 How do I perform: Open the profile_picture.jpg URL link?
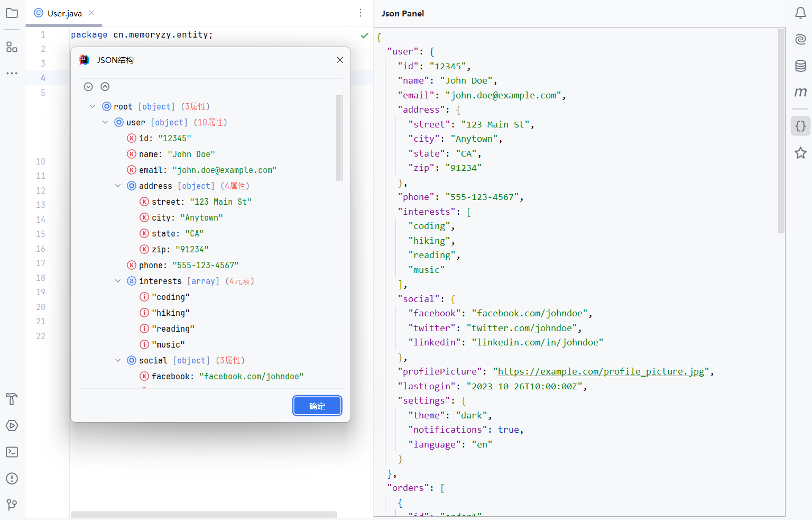tap(601, 371)
